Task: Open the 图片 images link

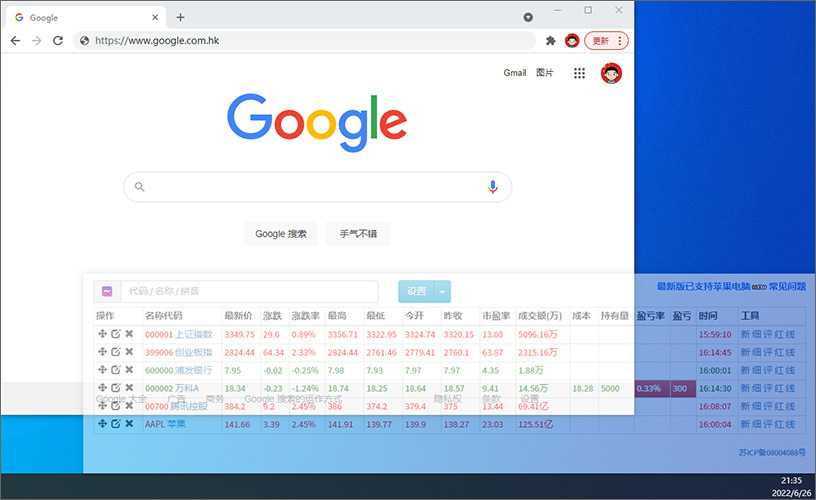Action: tap(544, 73)
